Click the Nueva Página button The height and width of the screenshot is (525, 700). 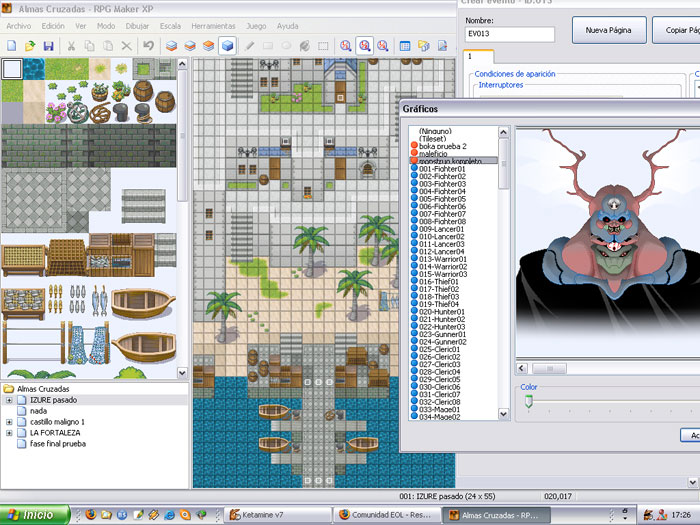[x=609, y=30]
